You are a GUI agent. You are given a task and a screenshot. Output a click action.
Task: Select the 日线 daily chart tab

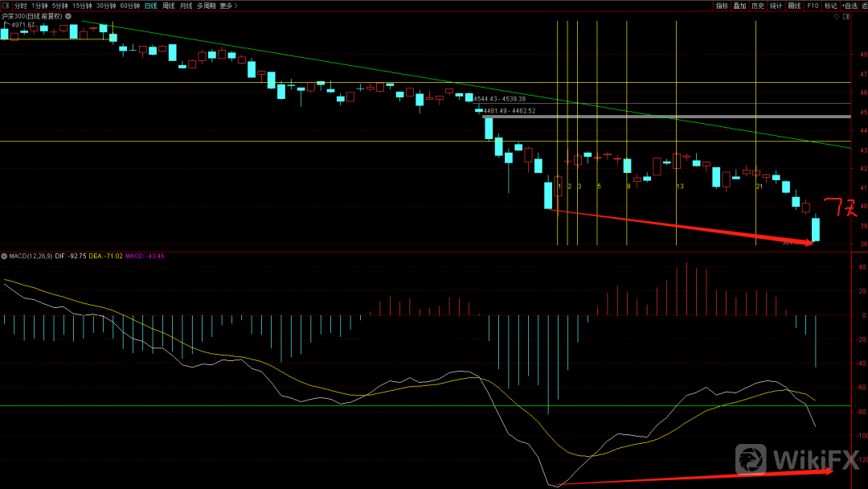(150, 6)
